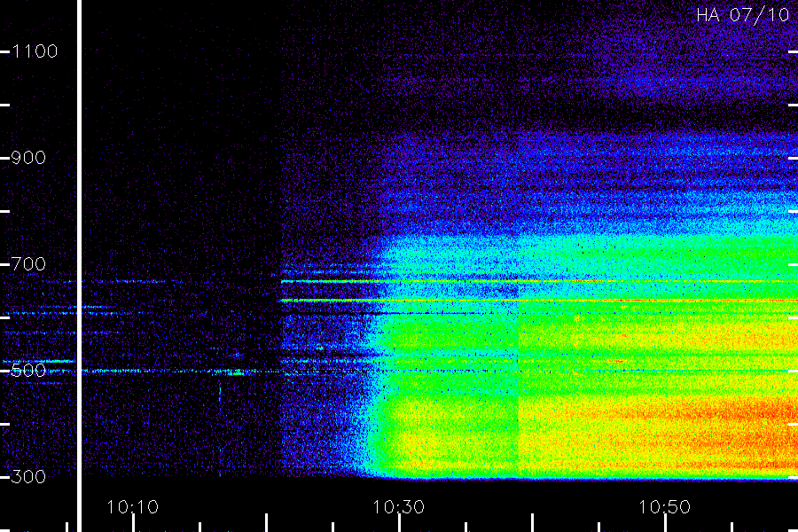Viewport: 798px width, 532px height.
Task: Click the 10:50 time axis label
Action: tap(664, 507)
